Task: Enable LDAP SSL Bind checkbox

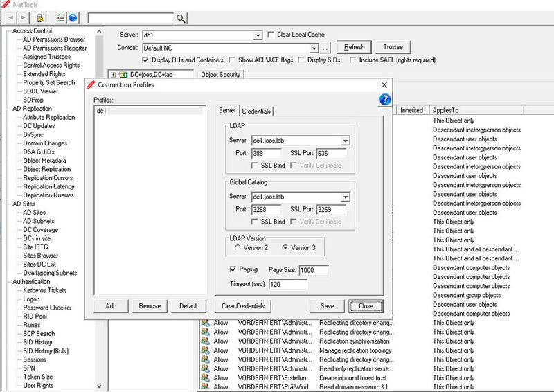Action: [x=254, y=166]
